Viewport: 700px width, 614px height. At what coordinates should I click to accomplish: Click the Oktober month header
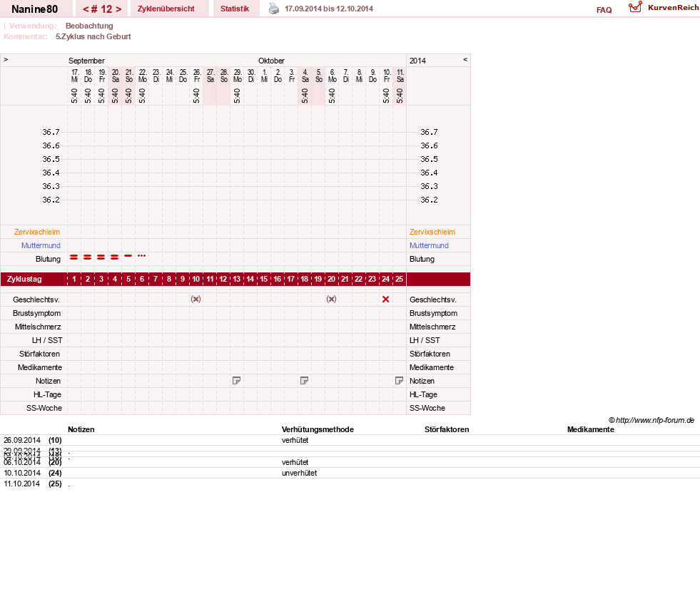pos(271,61)
